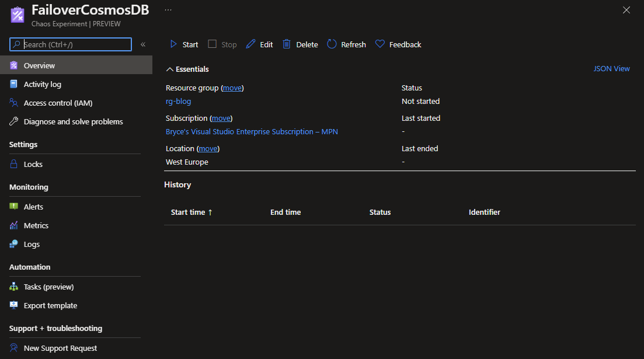Screen dimensions: 644x359
Task: Click the Edit pencil icon
Action: pos(251,44)
